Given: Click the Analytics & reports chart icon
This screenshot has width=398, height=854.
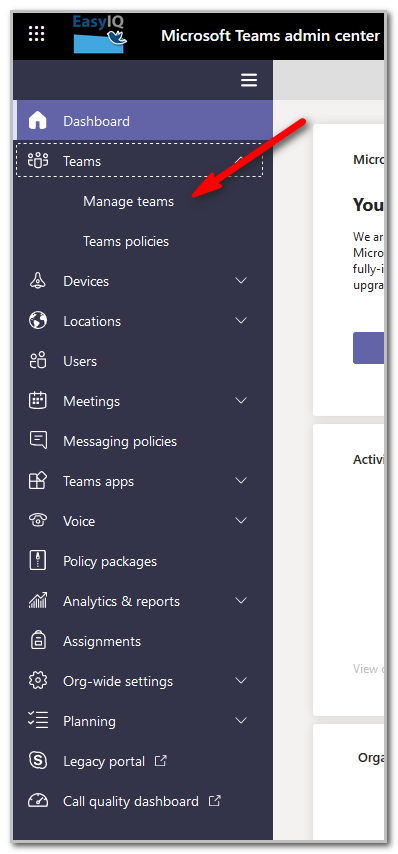Looking at the screenshot, I should click(38, 601).
